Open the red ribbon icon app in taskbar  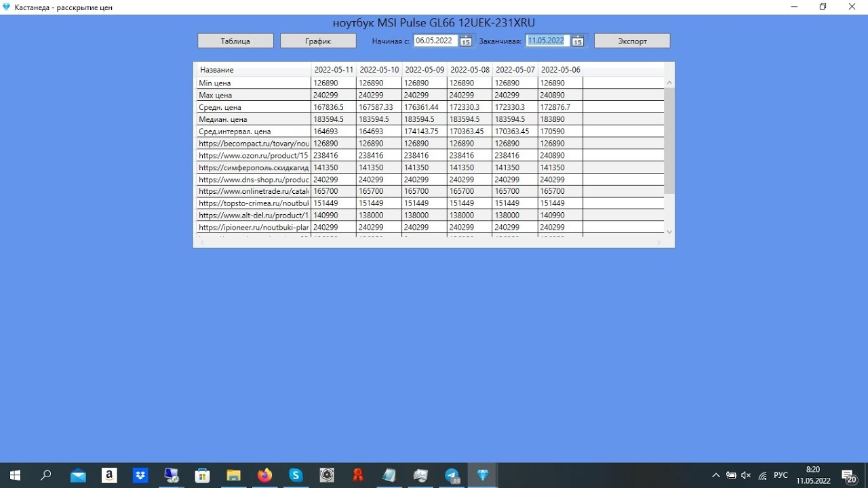click(358, 476)
